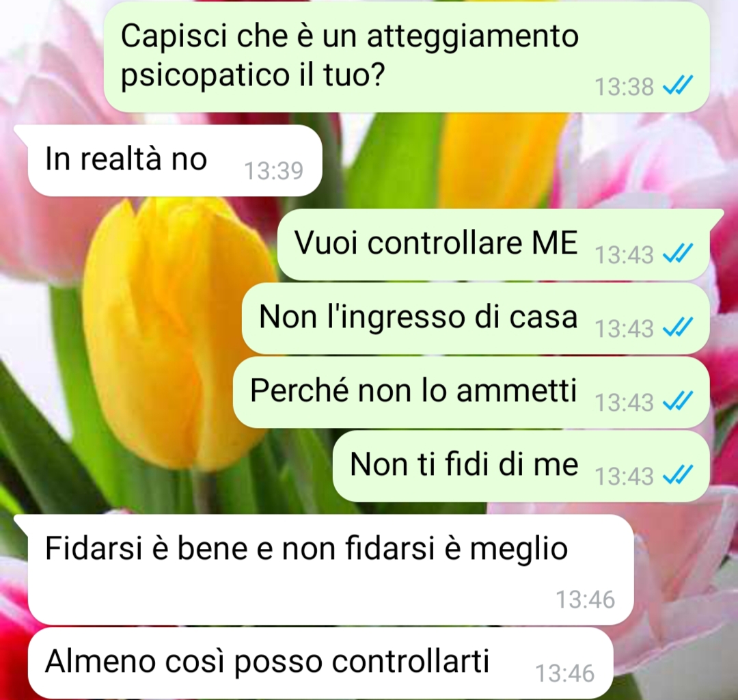The image size is (738, 700).
Task: Click the 13:46 time beside 'Almeno così posso controllarti'
Action: click(565, 673)
